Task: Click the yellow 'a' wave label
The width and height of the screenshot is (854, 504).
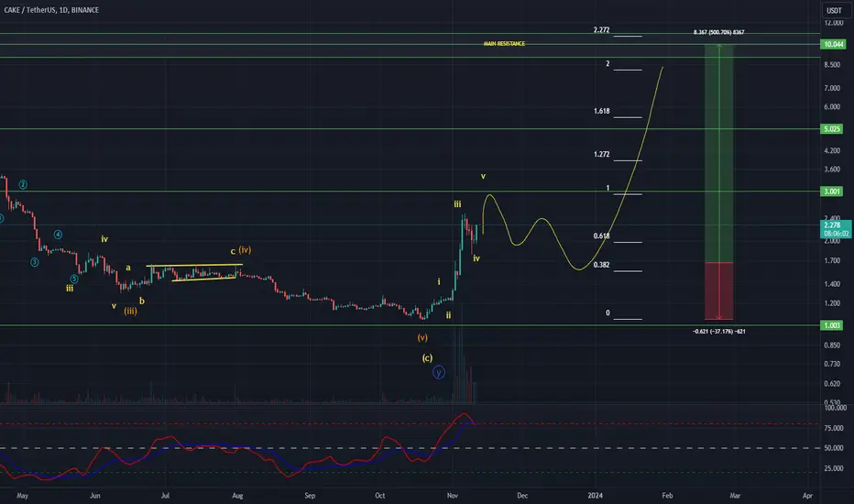Action: click(x=128, y=268)
